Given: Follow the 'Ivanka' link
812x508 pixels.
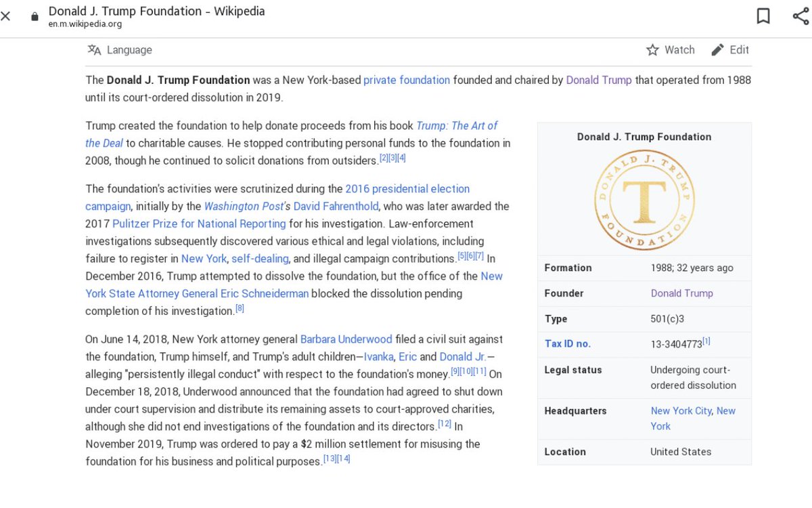Looking at the screenshot, I should (379, 356).
